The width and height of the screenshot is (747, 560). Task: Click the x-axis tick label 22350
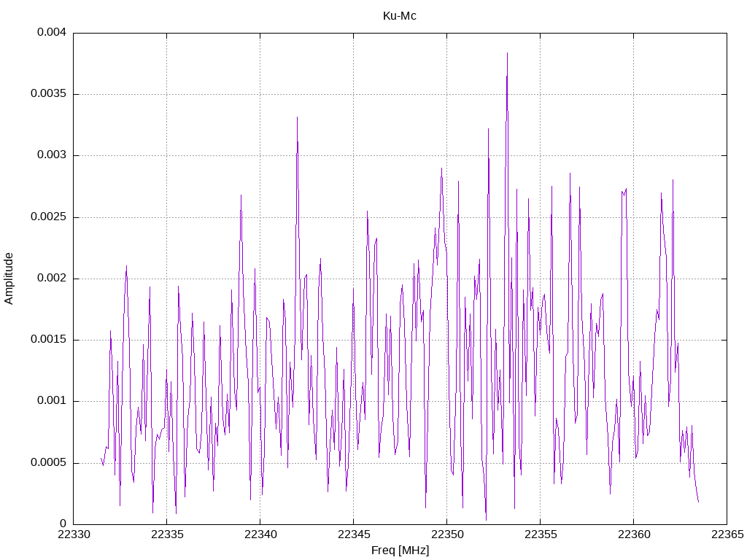click(x=447, y=534)
